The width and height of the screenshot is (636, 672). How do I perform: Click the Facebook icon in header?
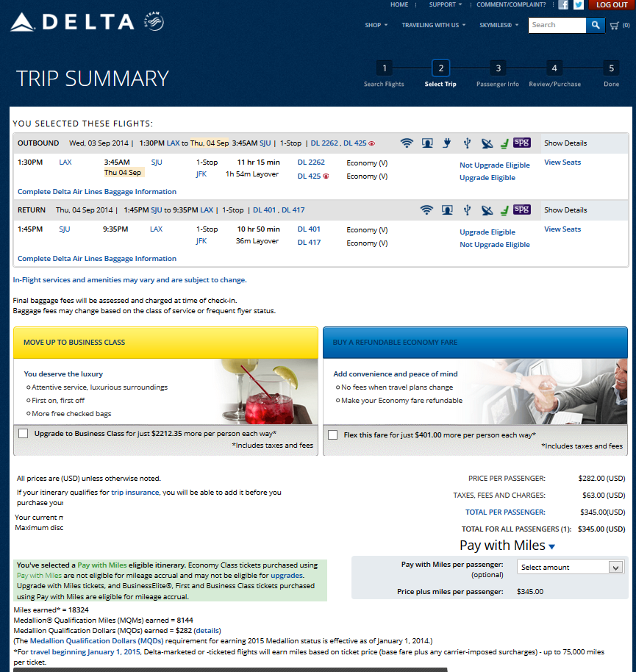[563, 4]
